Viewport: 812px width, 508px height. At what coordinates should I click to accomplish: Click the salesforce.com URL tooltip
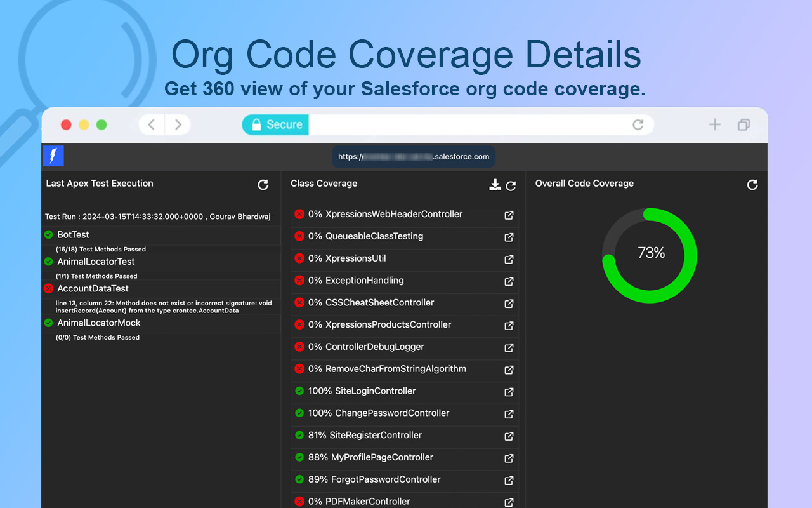tap(414, 157)
